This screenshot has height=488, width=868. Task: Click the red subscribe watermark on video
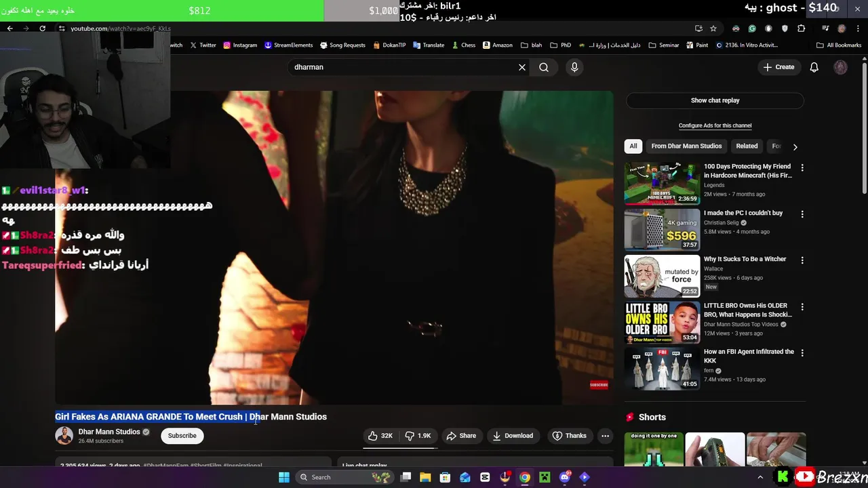pos(599,385)
